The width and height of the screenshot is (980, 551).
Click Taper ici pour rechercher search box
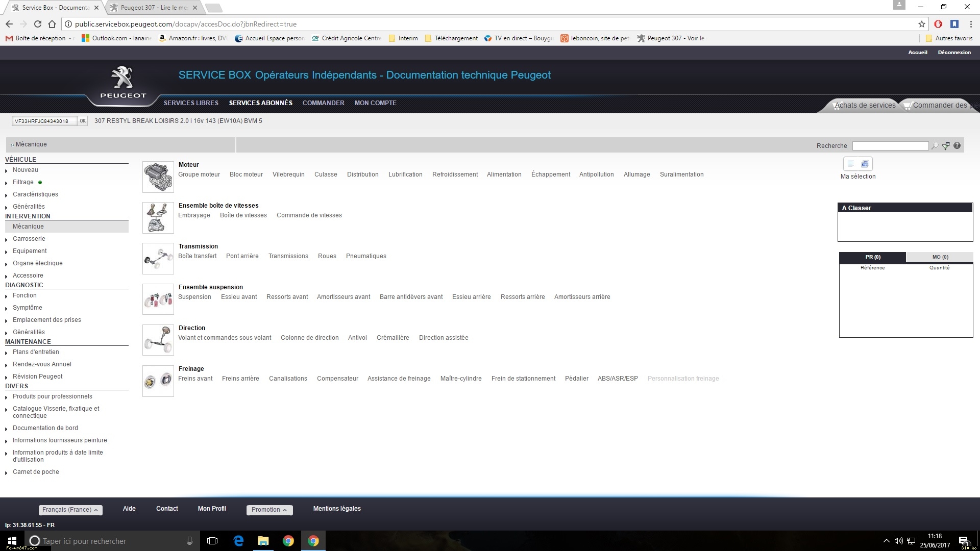pyautogui.click(x=112, y=541)
